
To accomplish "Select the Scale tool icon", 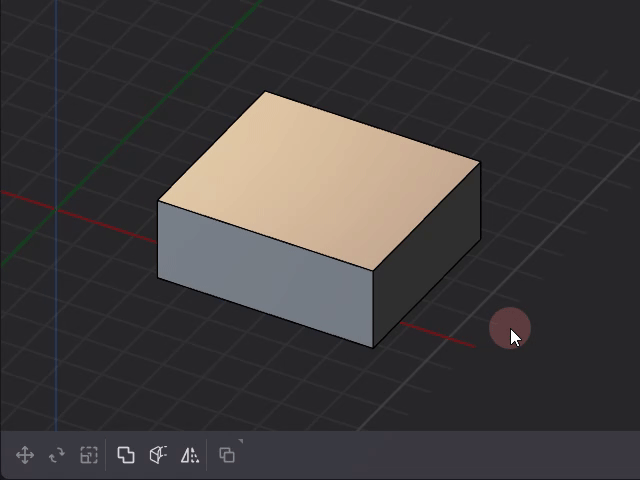I will coord(89,455).
